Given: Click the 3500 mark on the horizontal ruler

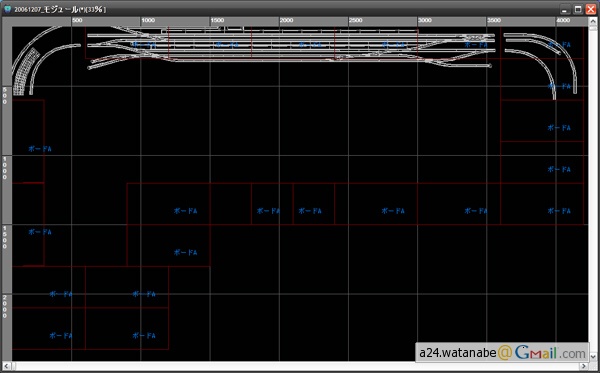Looking at the screenshot, I should pyautogui.click(x=494, y=20).
